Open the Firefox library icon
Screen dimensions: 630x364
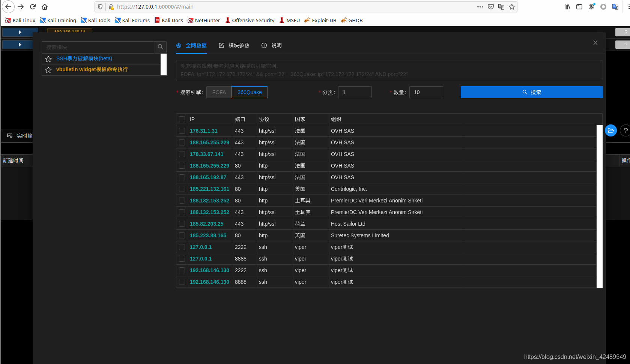(x=567, y=7)
